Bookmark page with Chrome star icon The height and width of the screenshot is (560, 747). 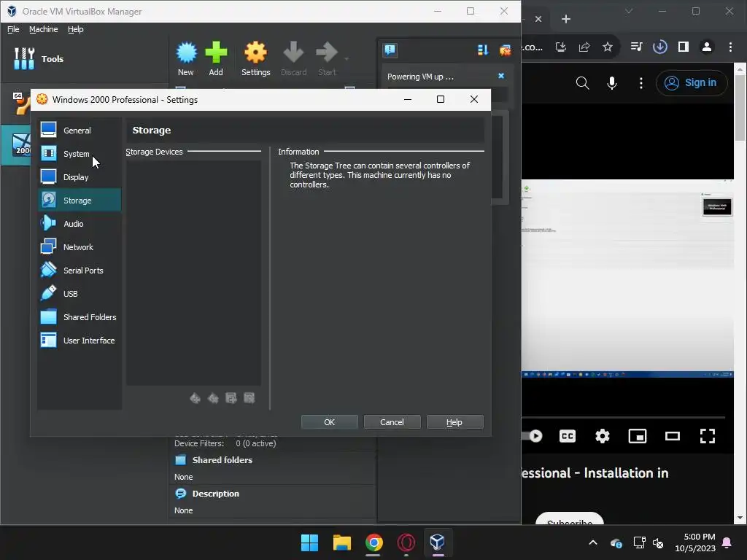(608, 47)
